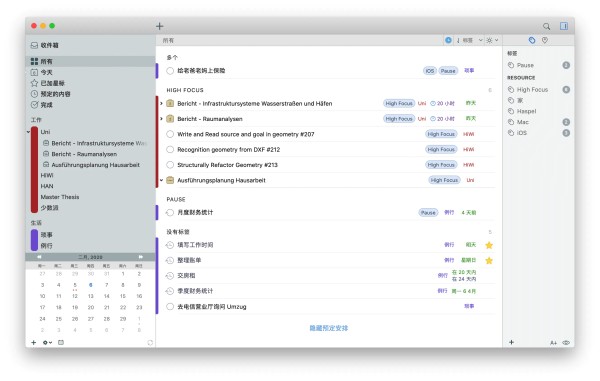Image resolution: width=600 pixels, height=381 pixels.
Task: Open the gear settings icon below the calendar
Action: click(x=47, y=342)
